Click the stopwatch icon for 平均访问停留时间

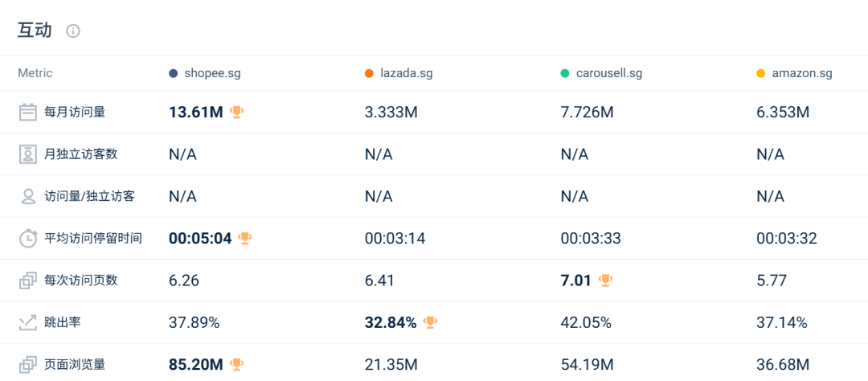[x=28, y=239]
